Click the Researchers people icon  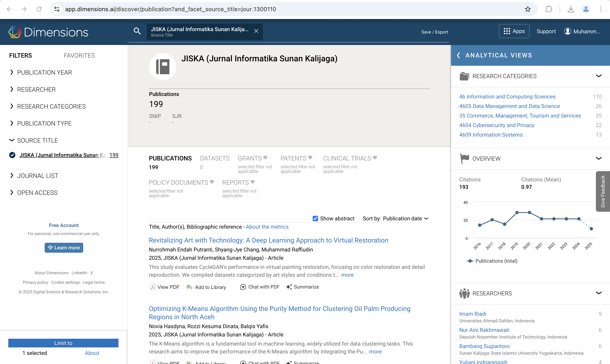coord(464,293)
